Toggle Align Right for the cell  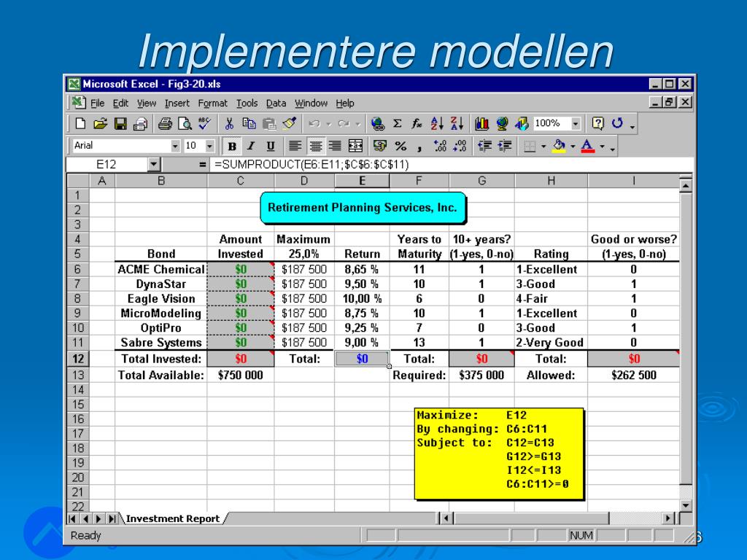coord(335,146)
